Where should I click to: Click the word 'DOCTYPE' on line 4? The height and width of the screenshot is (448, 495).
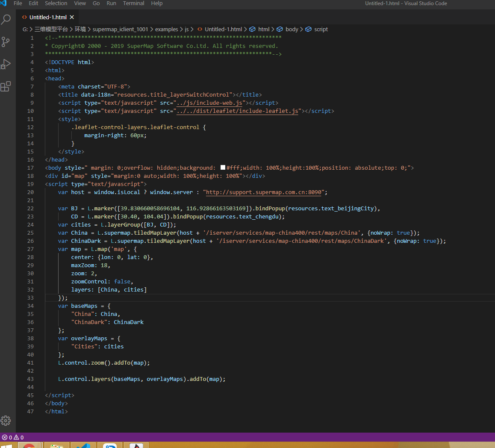point(63,62)
